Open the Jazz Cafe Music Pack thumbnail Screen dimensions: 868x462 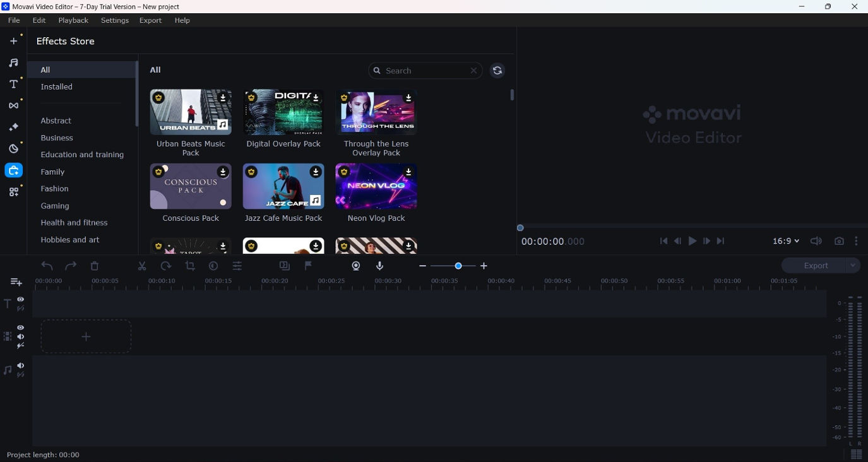pyautogui.click(x=283, y=187)
